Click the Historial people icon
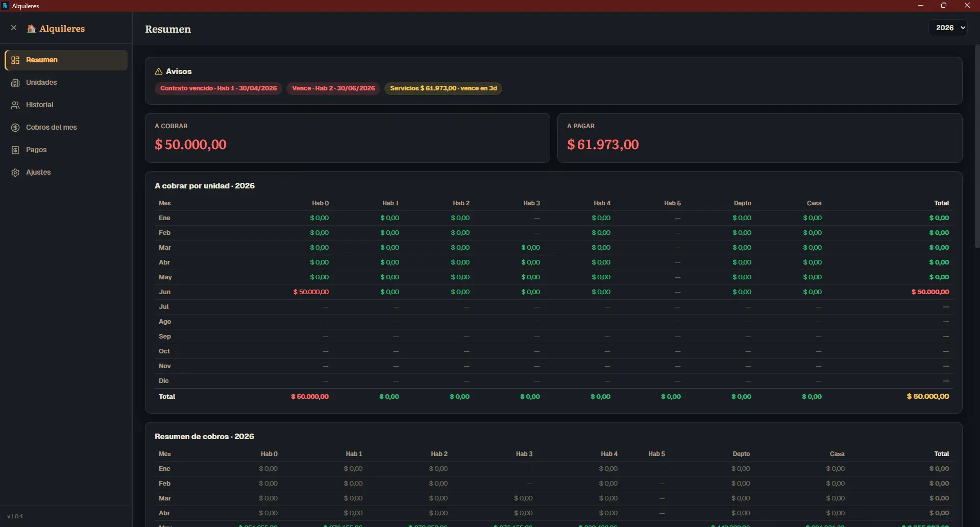Screen dimensions: 980x527 (x=15, y=105)
